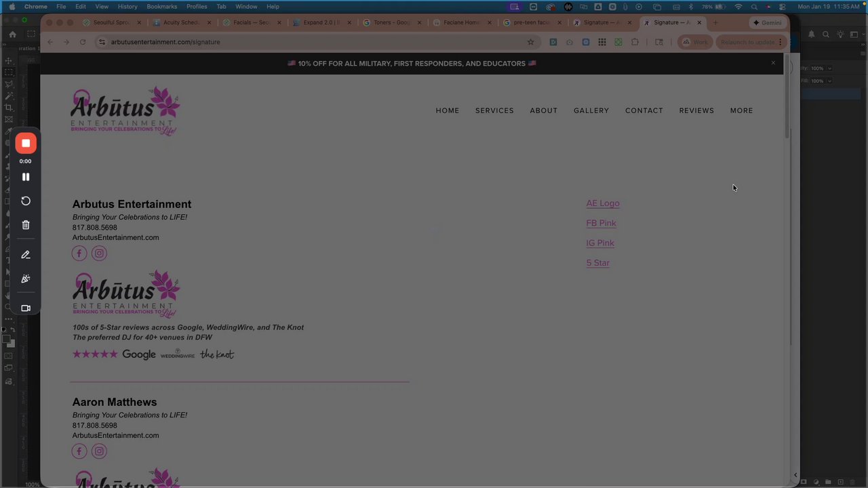The height and width of the screenshot is (488, 868).
Task: Click the browser forward arrow
Action: coord(66,42)
